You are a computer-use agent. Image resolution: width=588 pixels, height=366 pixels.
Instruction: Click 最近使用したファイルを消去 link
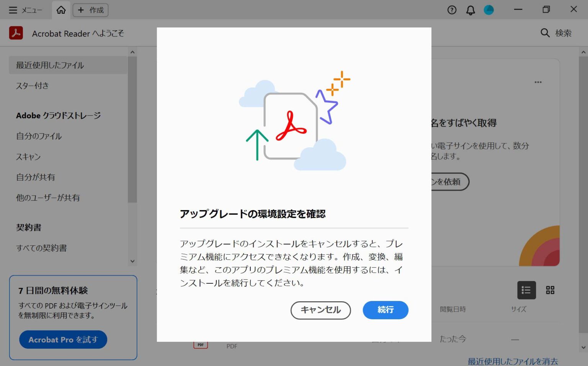(x=512, y=361)
